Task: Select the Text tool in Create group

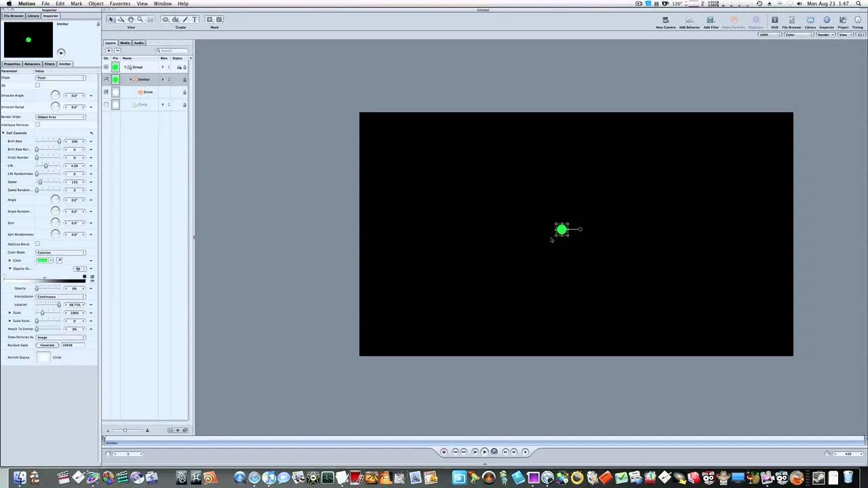Action: pyautogui.click(x=195, y=20)
